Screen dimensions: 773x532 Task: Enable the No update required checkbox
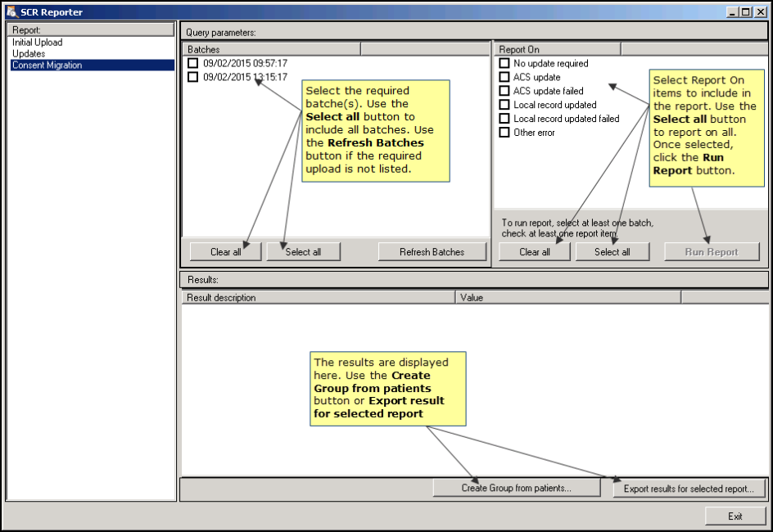click(504, 63)
